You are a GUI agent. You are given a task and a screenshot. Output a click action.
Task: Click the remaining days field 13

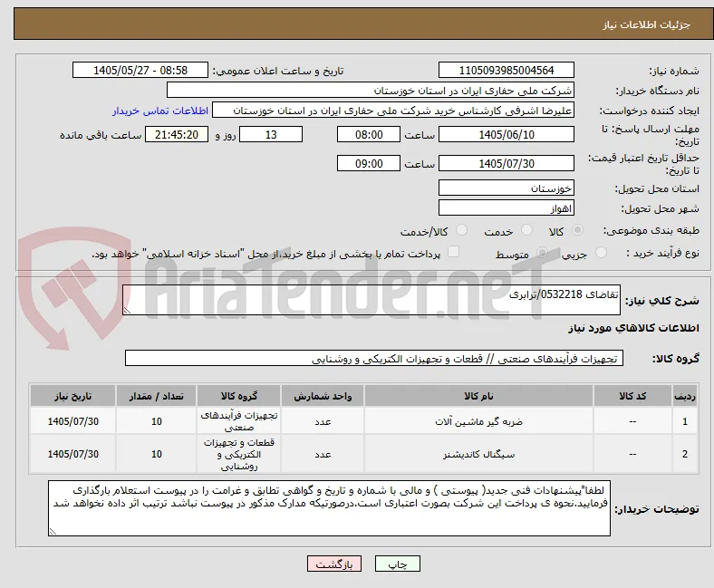[x=271, y=134]
